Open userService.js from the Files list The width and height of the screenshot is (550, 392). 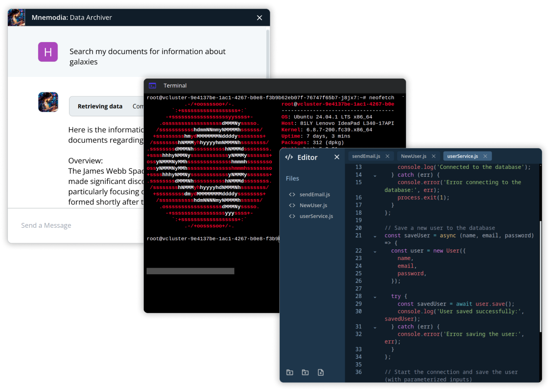316,216
